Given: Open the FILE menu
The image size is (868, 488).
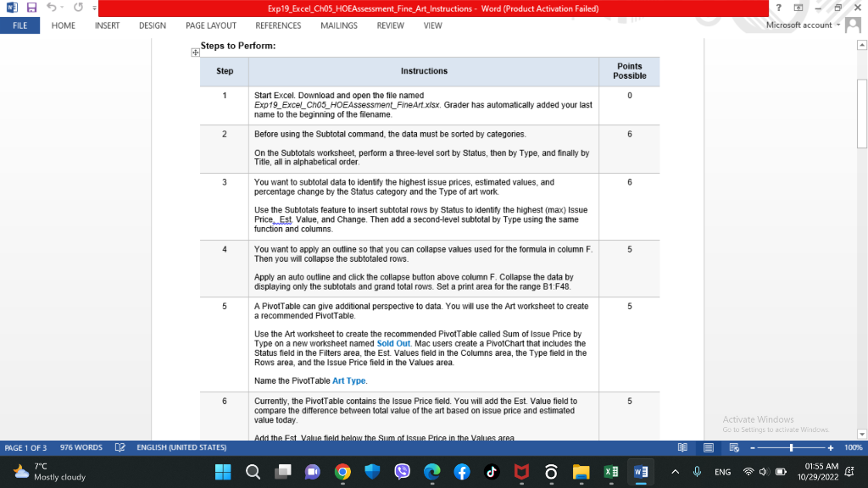Looking at the screenshot, I should click(19, 25).
